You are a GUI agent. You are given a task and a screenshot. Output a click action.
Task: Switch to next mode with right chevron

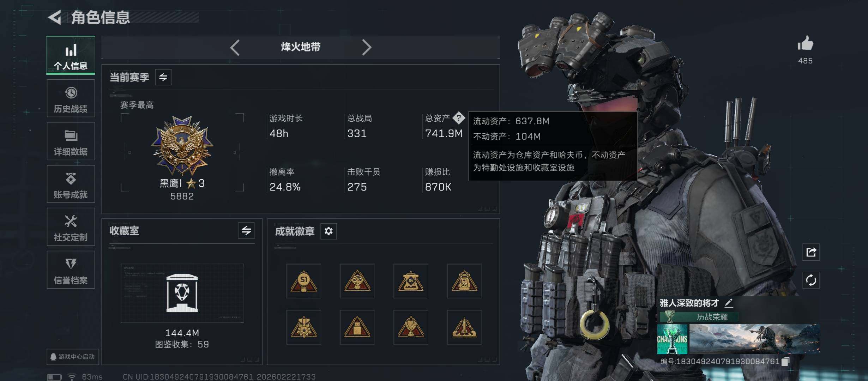[367, 47]
